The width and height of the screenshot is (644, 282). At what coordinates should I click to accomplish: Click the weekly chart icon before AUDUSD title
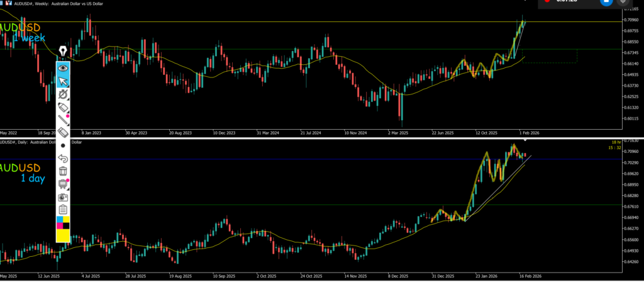(3, 3)
